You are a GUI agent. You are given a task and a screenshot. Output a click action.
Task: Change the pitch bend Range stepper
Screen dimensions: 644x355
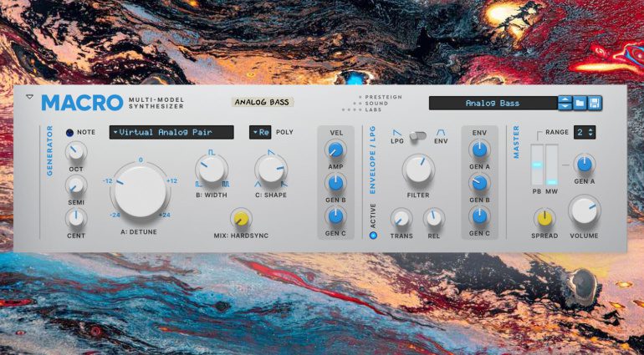tap(585, 132)
